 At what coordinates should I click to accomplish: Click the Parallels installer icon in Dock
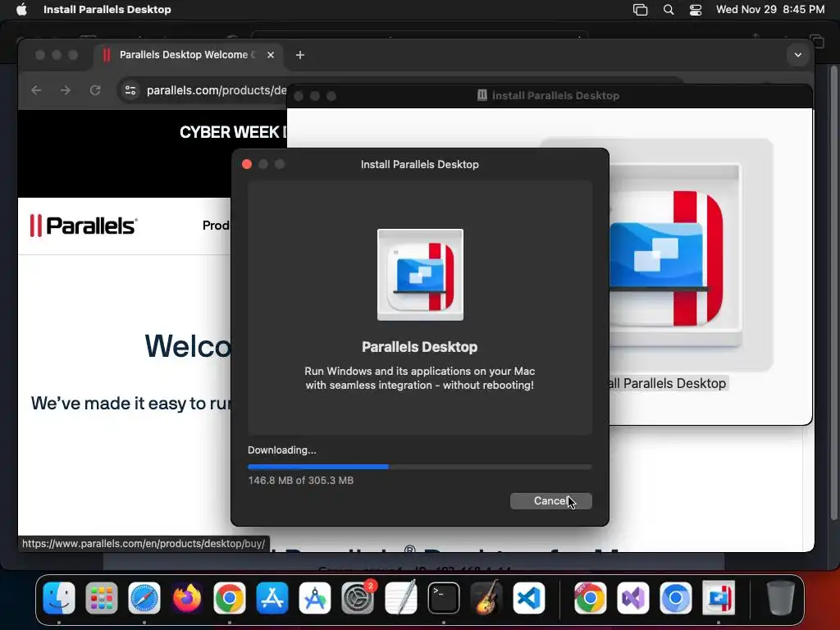tap(719, 597)
